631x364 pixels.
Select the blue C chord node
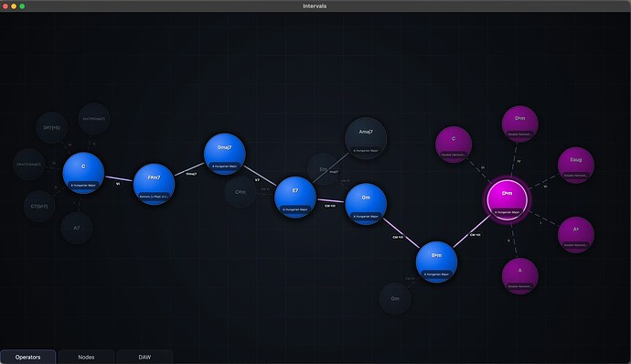[83, 173]
